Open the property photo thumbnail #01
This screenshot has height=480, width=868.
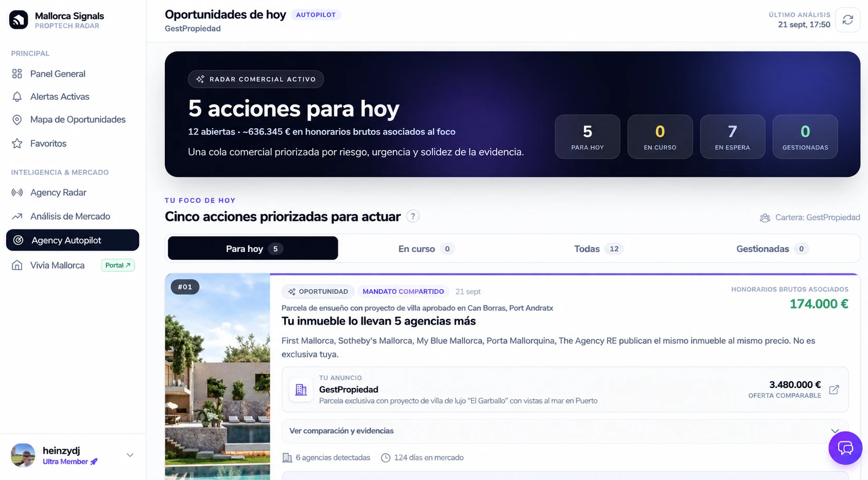(217, 377)
